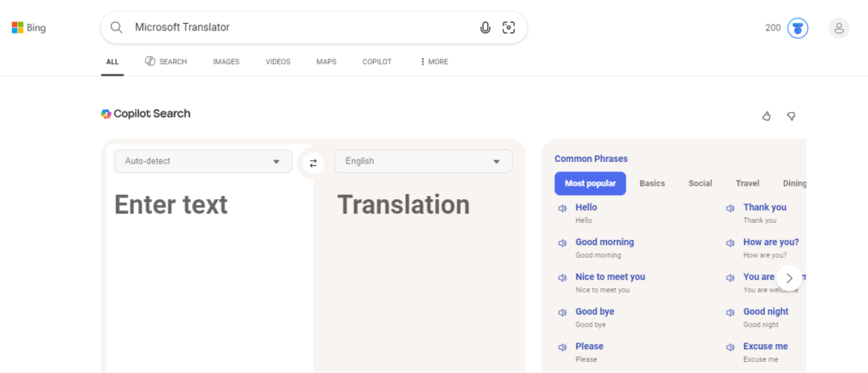Click the Excuse me phrase link
Screen dimensions: 868x373
(765, 346)
